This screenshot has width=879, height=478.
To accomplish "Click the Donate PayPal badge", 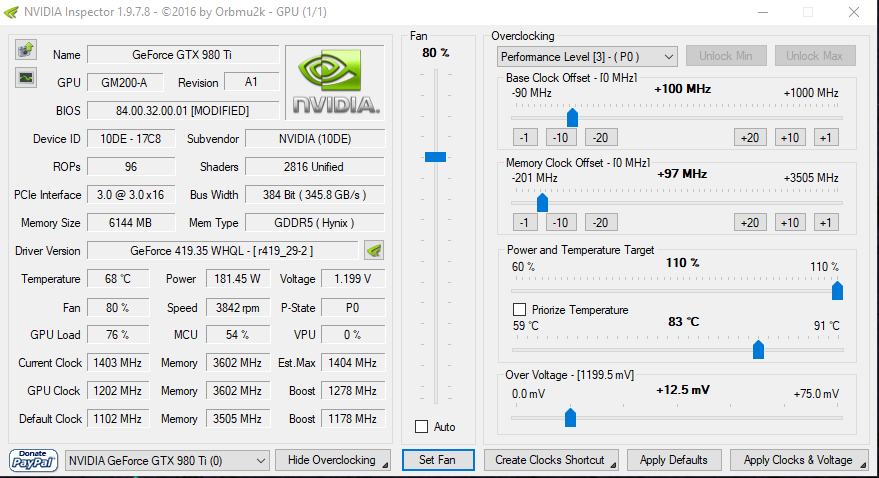I will 33,460.
